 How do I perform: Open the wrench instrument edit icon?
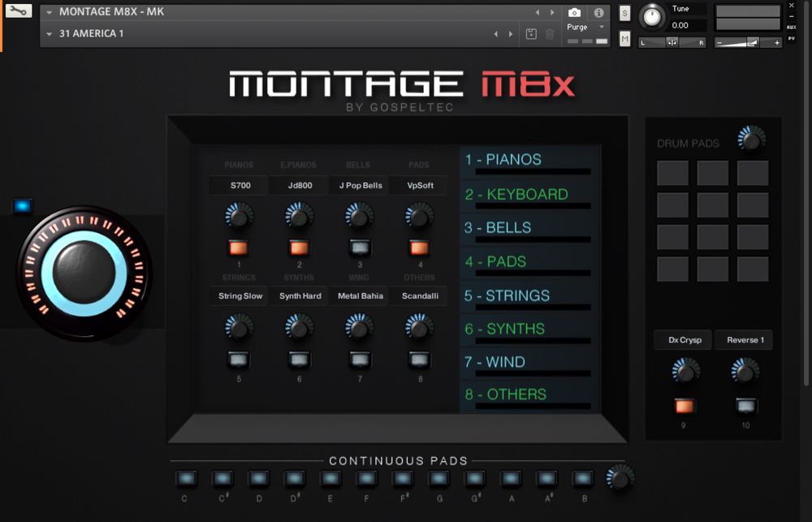19,11
